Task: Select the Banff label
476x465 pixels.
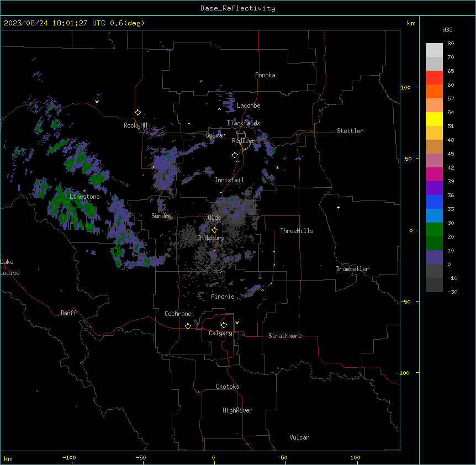Action: pyautogui.click(x=68, y=313)
